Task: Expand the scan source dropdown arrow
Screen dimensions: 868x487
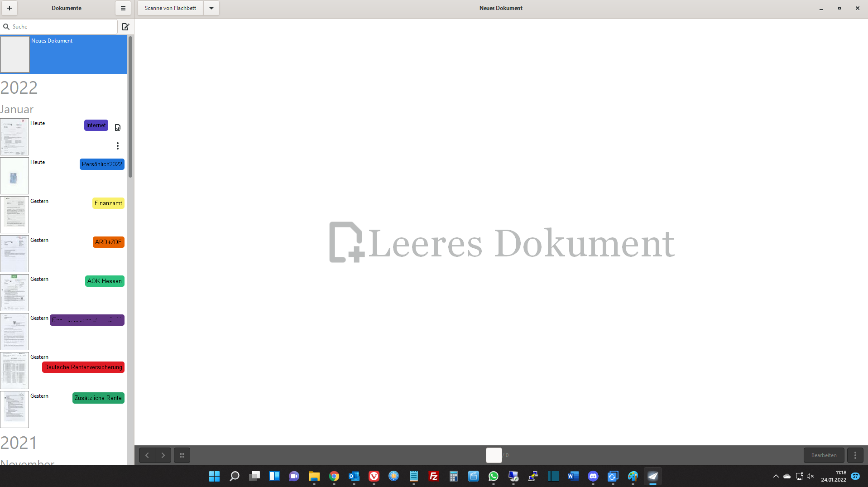Action: click(211, 8)
